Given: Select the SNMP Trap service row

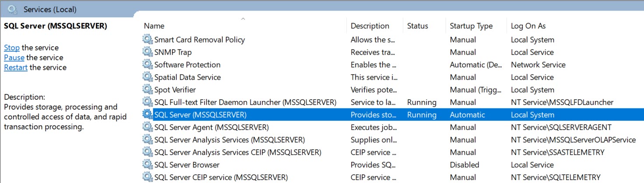Looking at the screenshot, I should tap(173, 52).
